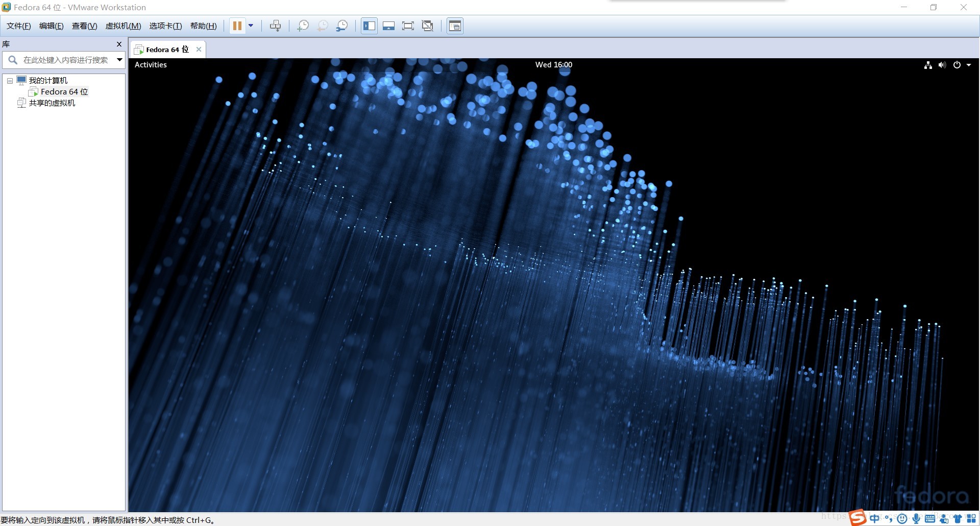Close the Fedora 64 位 tab
This screenshot has height=526, width=980.
pyautogui.click(x=199, y=50)
